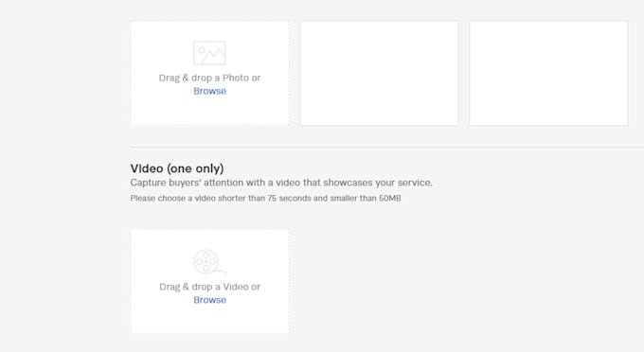644x352 pixels.
Task: Click the Video (one only) heading
Action: point(177,168)
